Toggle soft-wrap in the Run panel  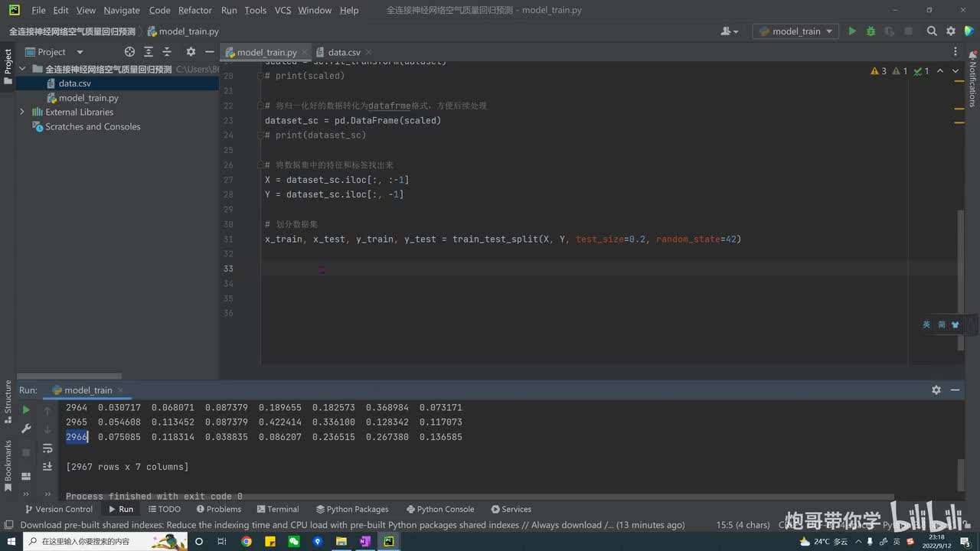(47, 448)
